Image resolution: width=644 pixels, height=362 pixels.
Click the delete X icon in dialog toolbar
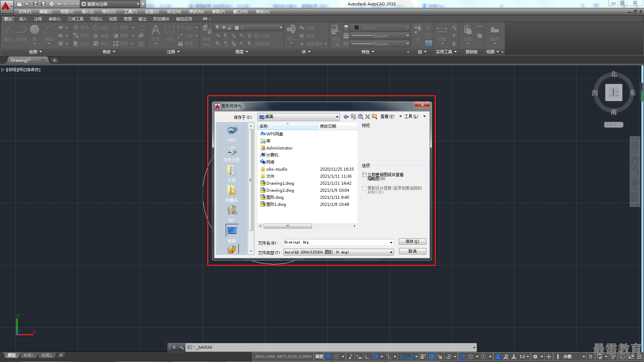368,117
